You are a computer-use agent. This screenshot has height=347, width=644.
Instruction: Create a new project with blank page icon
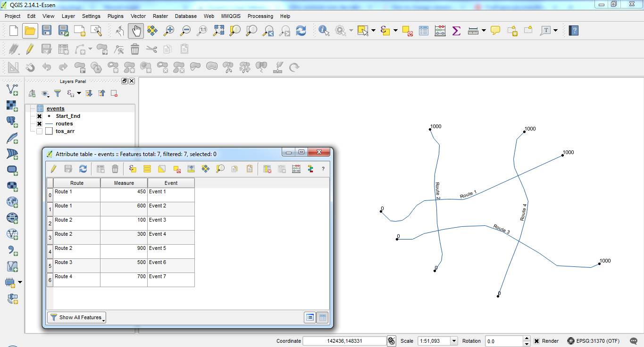[x=13, y=31]
